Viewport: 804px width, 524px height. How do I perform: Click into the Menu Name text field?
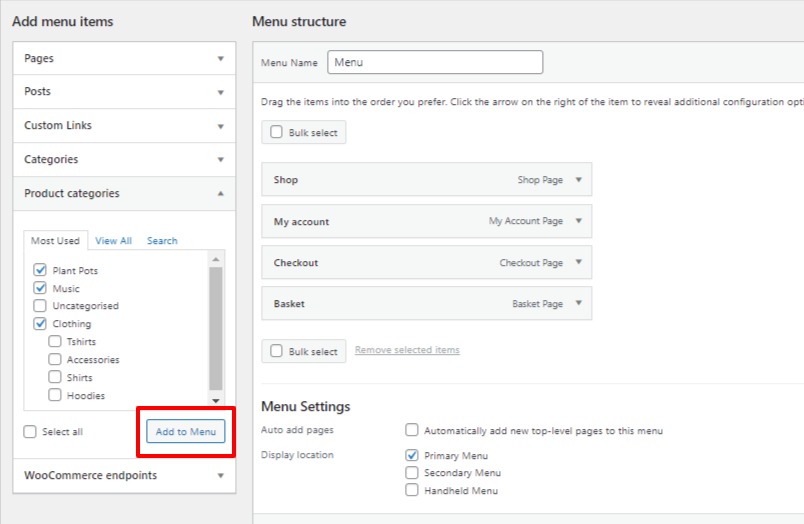(435, 62)
